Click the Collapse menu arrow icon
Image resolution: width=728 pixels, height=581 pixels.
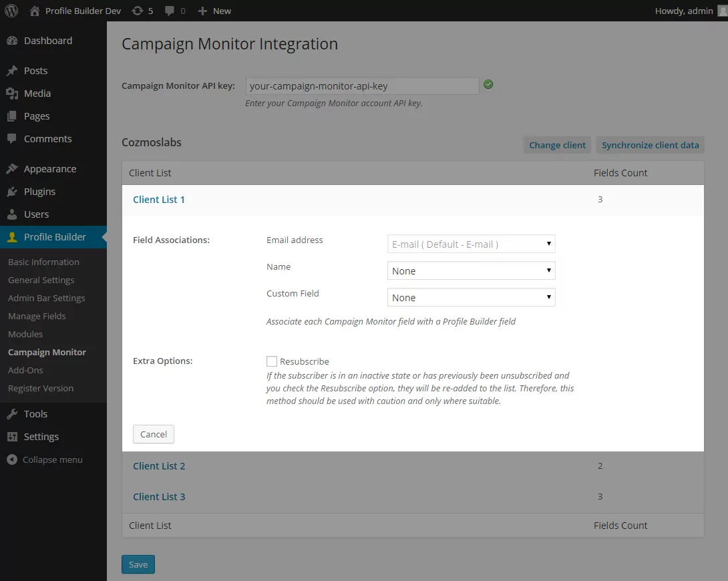point(12,459)
